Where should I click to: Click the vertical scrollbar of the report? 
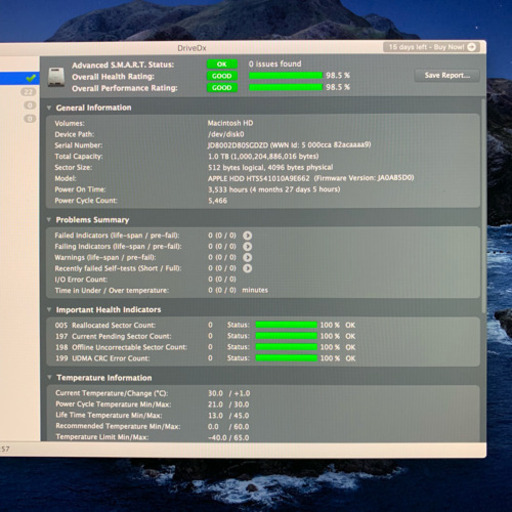(484, 205)
